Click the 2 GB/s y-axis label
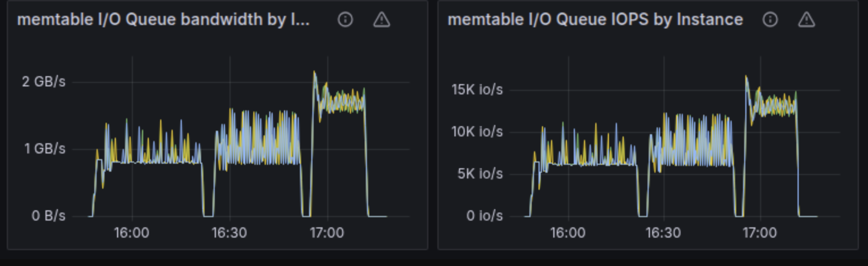 pyautogui.click(x=44, y=82)
